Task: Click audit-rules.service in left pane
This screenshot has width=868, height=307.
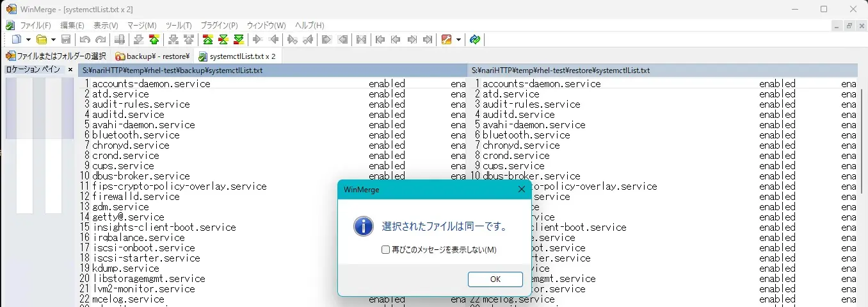Action: pos(141,104)
